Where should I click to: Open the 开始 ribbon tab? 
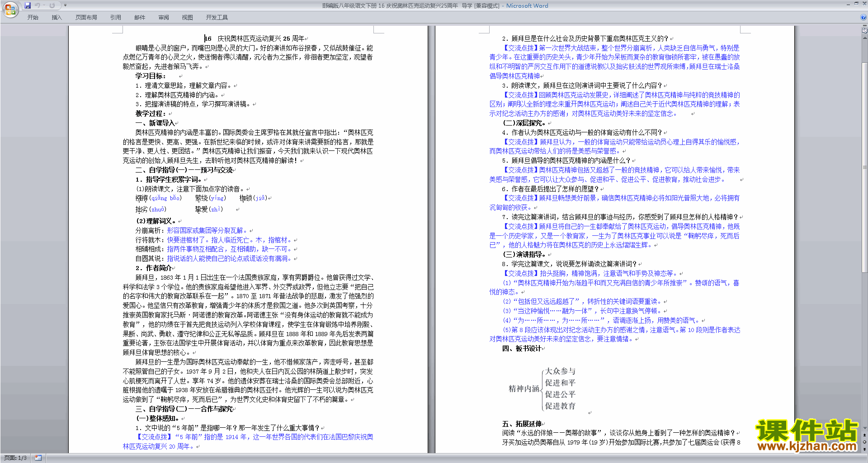33,18
